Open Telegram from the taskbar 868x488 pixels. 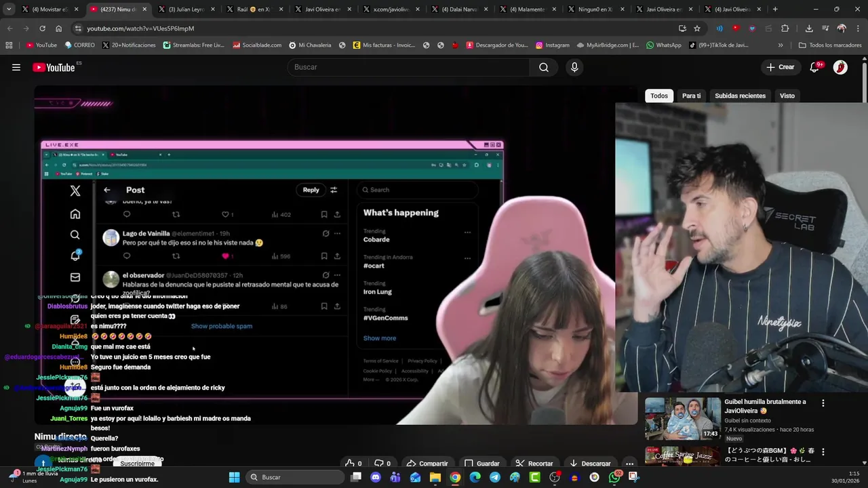(495, 477)
